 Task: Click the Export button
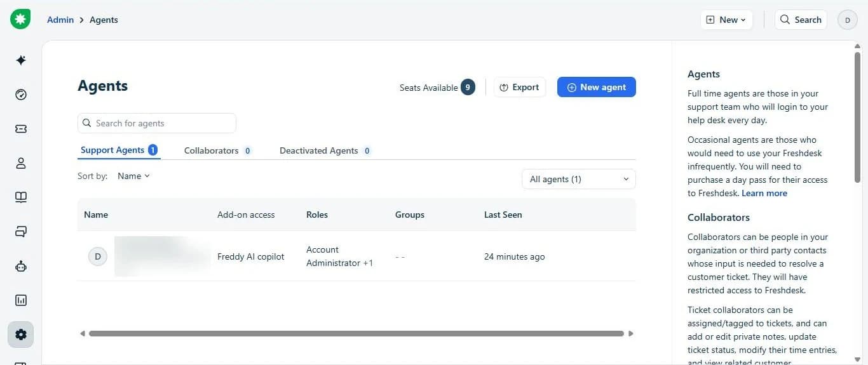tap(519, 87)
